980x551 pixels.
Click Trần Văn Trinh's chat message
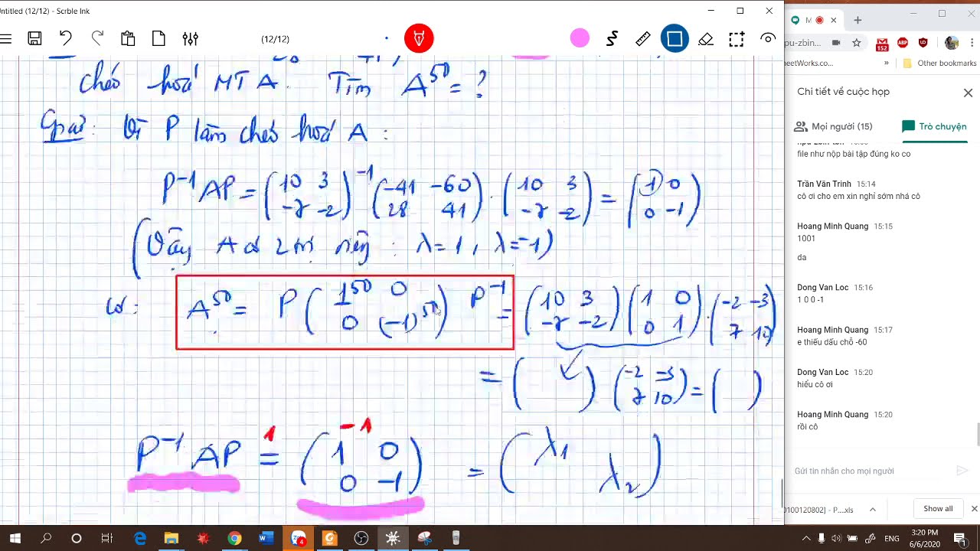[x=858, y=196]
